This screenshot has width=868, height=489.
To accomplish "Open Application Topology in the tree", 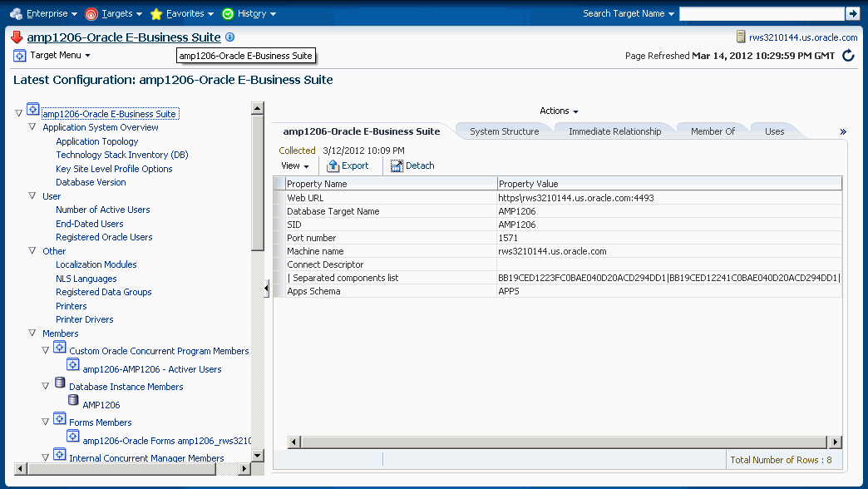I will tap(97, 141).
